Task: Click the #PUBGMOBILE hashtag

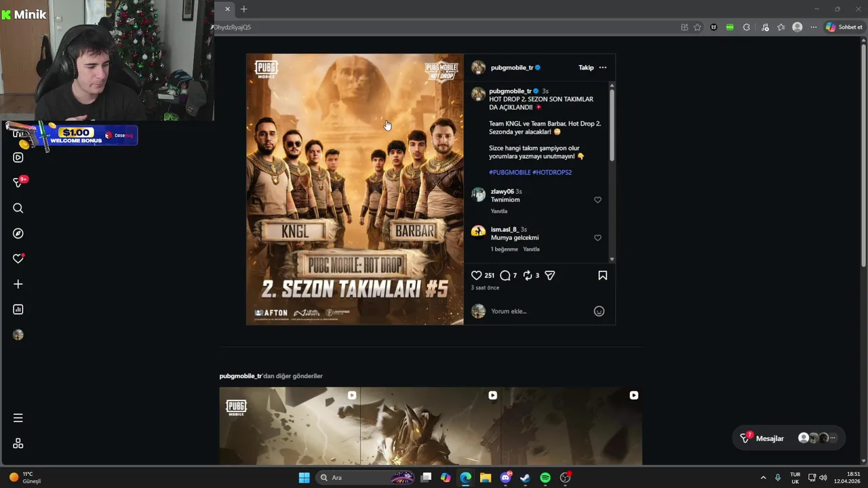Action: [510, 172]
